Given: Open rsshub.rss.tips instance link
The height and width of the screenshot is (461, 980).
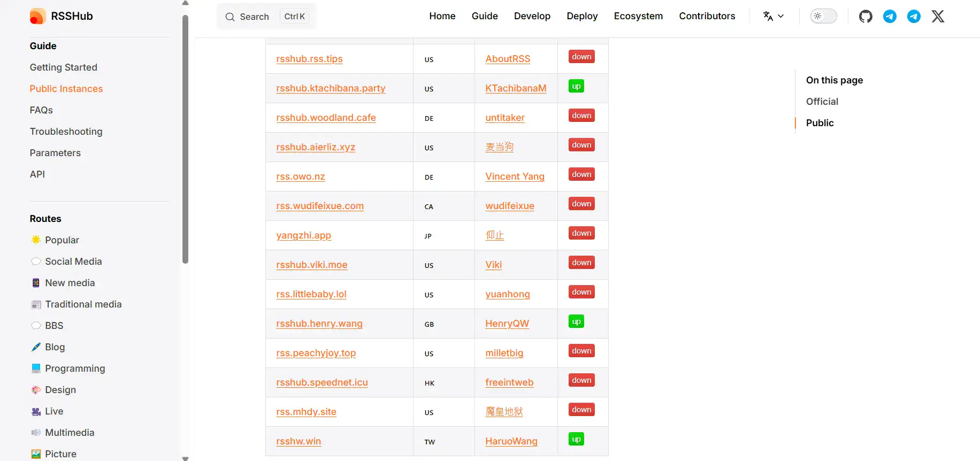Looking at the screenshot, I should tap(309, 59).
